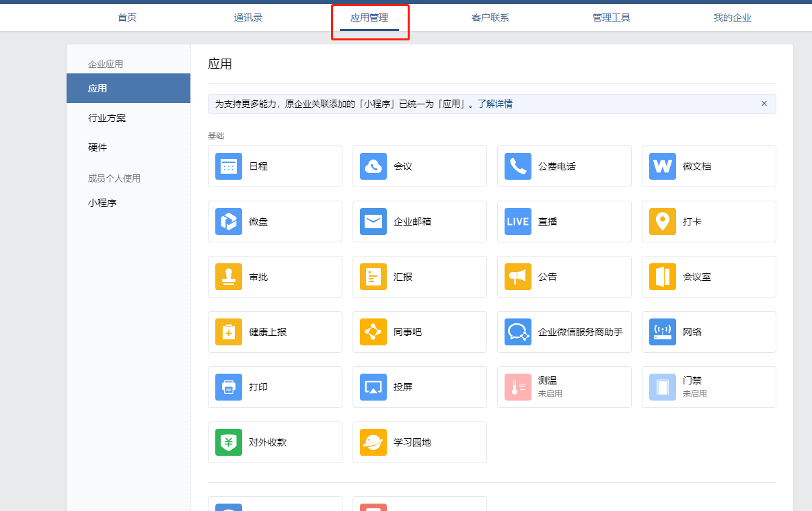Click the 微文档 W icon

coord(663,166)
